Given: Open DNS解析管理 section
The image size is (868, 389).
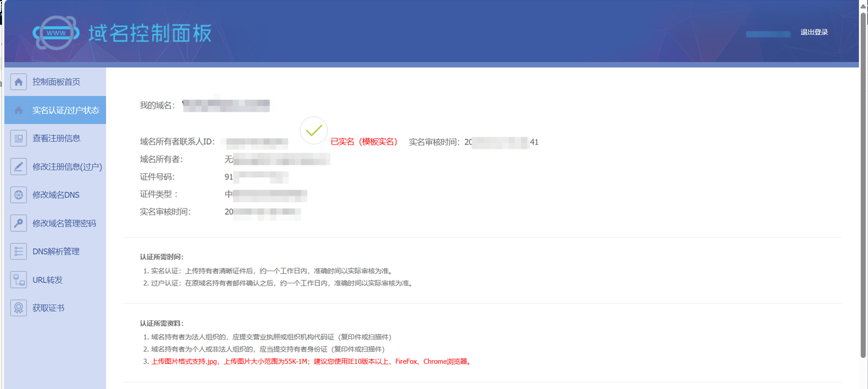Looking at the screenshot, I should point(55,251).
